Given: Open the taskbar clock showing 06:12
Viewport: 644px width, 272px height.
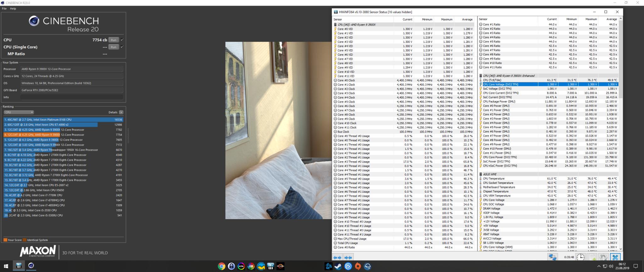Looking at the screenshot, I should (622, 266).
